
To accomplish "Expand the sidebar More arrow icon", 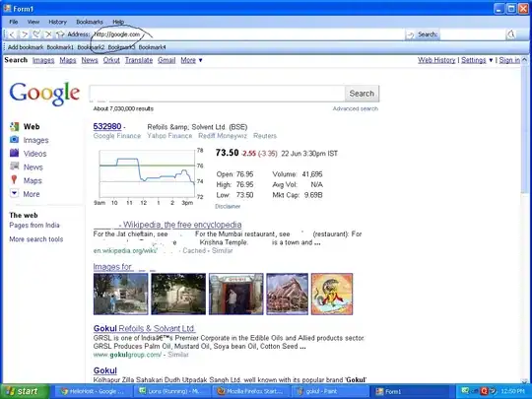I will tap(14, 193).
